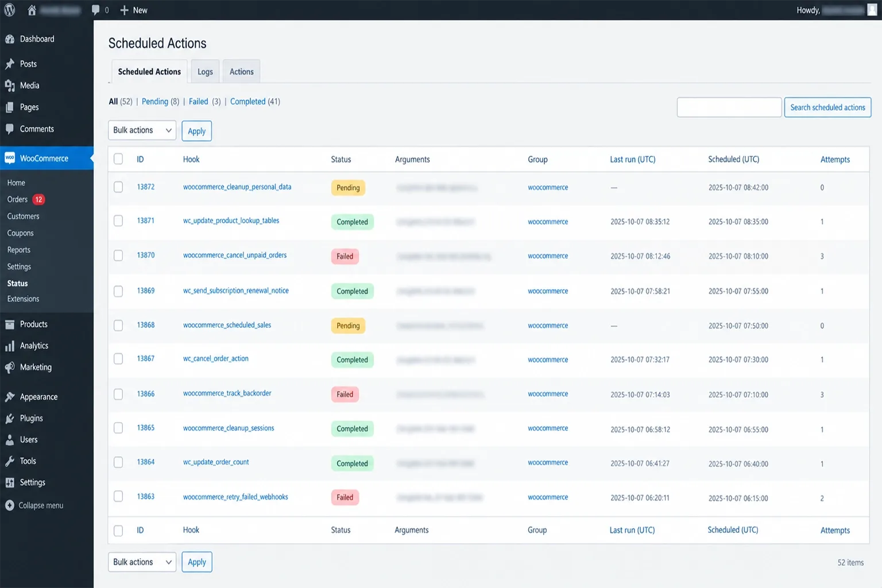Viewport: 882px width, 588px height.
Task: Click the Search scheduled actions button
Action: tap(827, 107)
